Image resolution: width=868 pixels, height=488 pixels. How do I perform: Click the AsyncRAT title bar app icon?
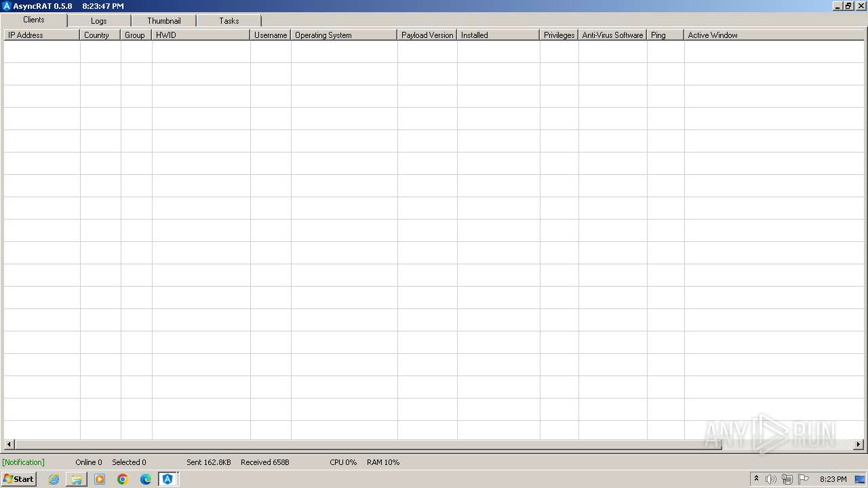pyautogui.click(x=7, y=6)
